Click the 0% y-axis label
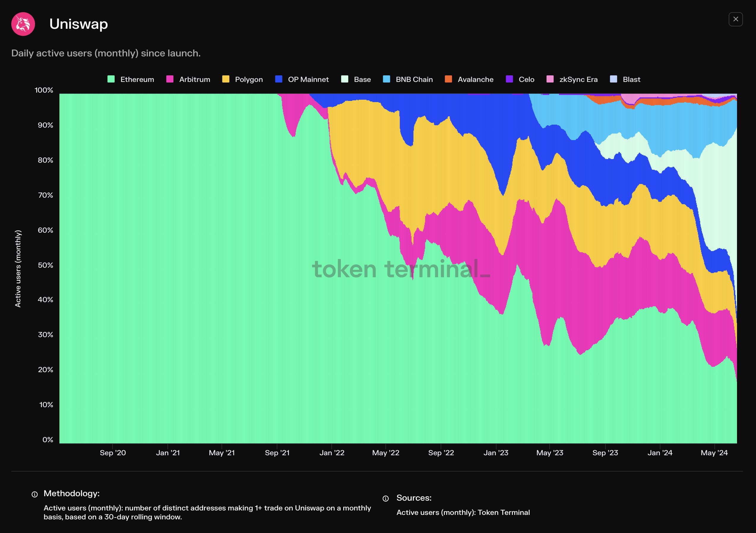Image resolution: width=756 pixels, height=533 pixels. [x=48, y=440]
